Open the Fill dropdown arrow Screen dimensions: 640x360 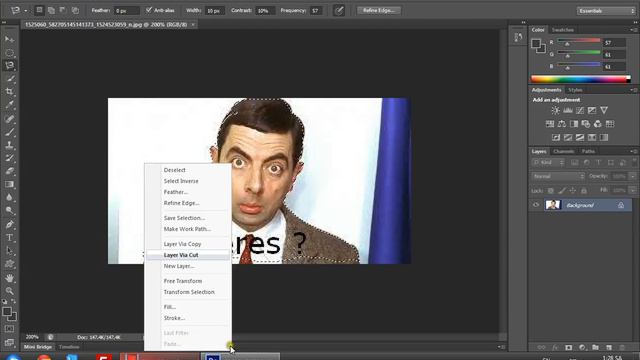pyautogui.click(x=633, y=191)
